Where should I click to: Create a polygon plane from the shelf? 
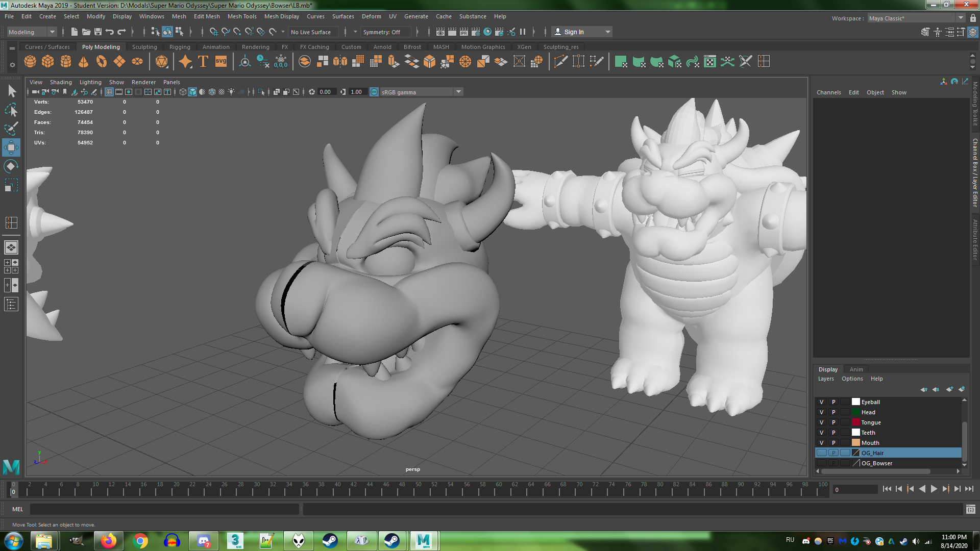pos(119,62)
